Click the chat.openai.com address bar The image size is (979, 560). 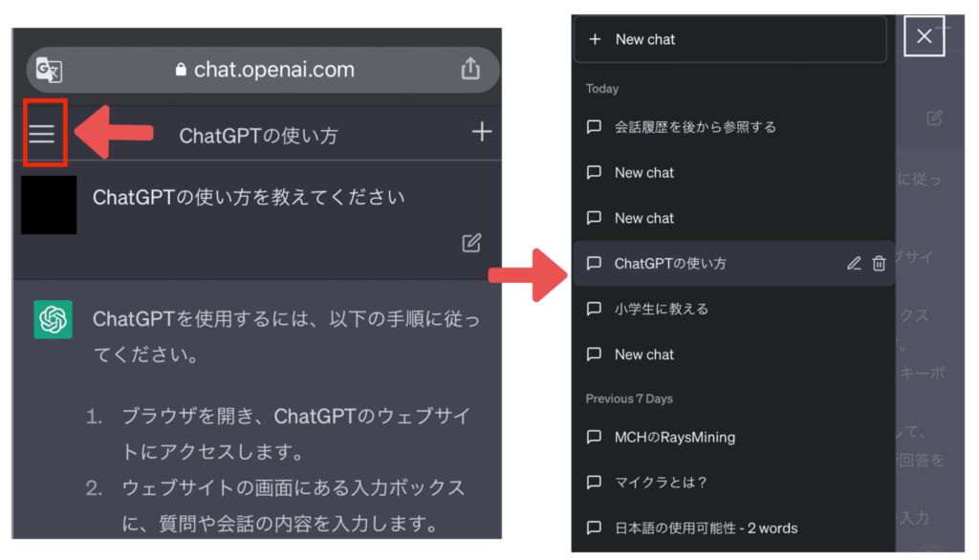click(263, 70)
